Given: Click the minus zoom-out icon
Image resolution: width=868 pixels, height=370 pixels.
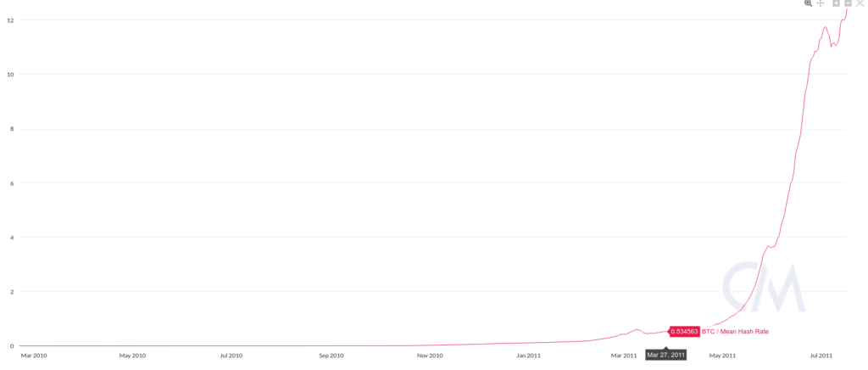Looking at the screenshot, I should pos(848,3).
